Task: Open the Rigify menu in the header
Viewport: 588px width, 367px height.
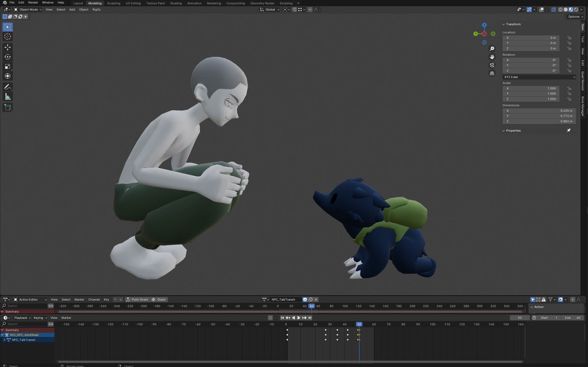Action: pyautogui.click(x=97, y=9)
